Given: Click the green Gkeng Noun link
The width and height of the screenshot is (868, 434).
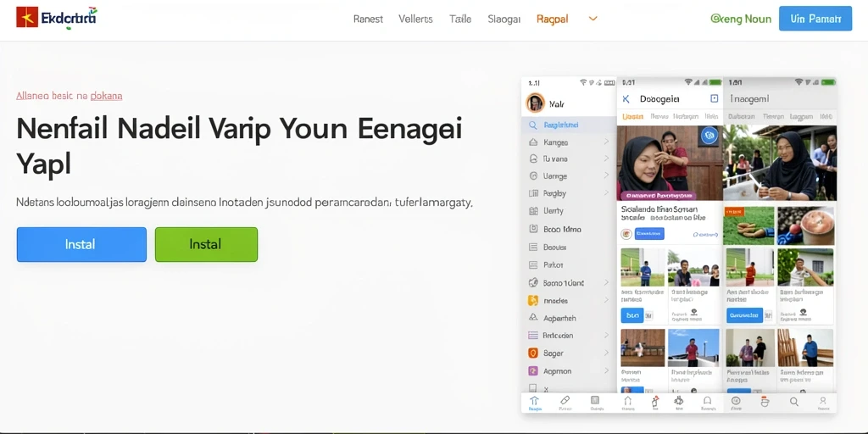Looking at the screenshot, I should 741,19.
